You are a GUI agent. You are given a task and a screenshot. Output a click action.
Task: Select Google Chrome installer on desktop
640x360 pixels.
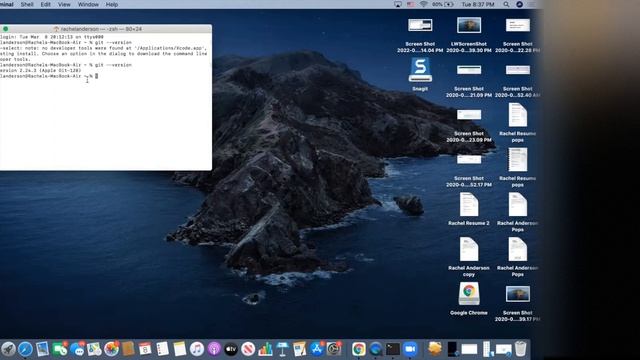(x=469, y=298)
